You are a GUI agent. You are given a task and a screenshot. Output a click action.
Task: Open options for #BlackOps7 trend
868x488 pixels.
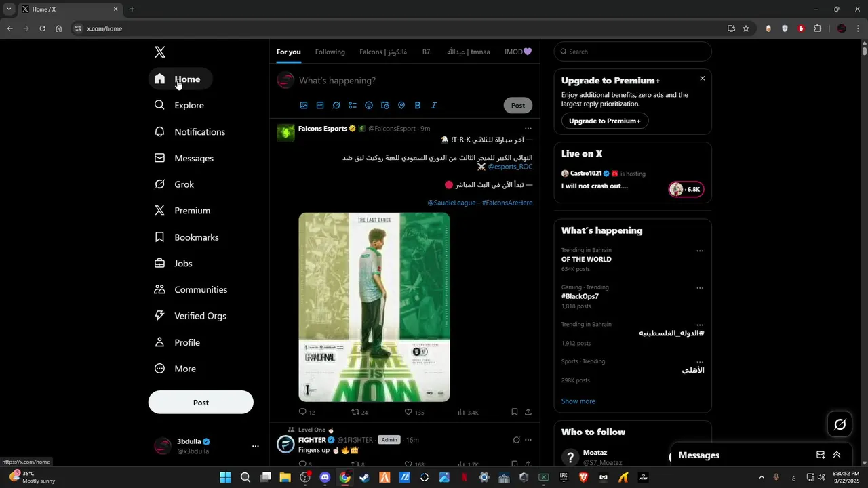pos(700,288)
